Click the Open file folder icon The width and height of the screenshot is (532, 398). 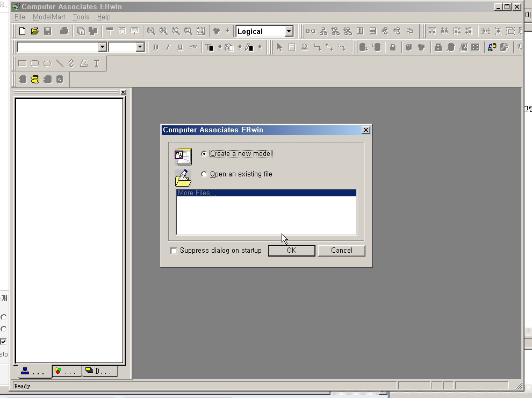pyautogui.click(x=34, y=31)
